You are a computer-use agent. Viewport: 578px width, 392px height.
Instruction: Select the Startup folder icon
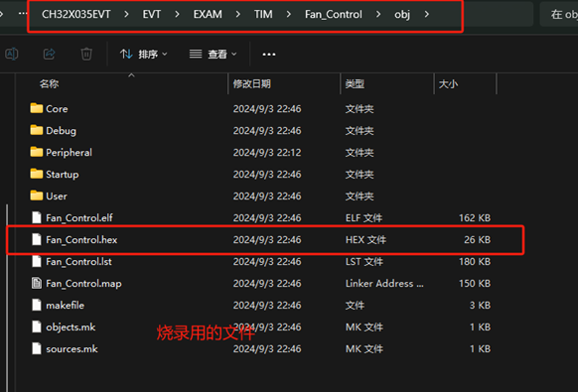pyautogui.click(x=36, y=174)
